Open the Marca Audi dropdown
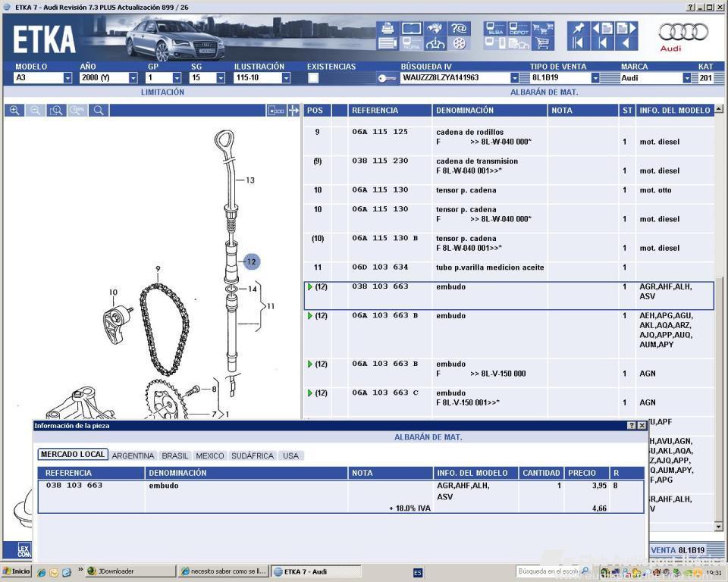The width and height of the screenshot is (728, 582). pyautogui.click(x=687, y=78)
